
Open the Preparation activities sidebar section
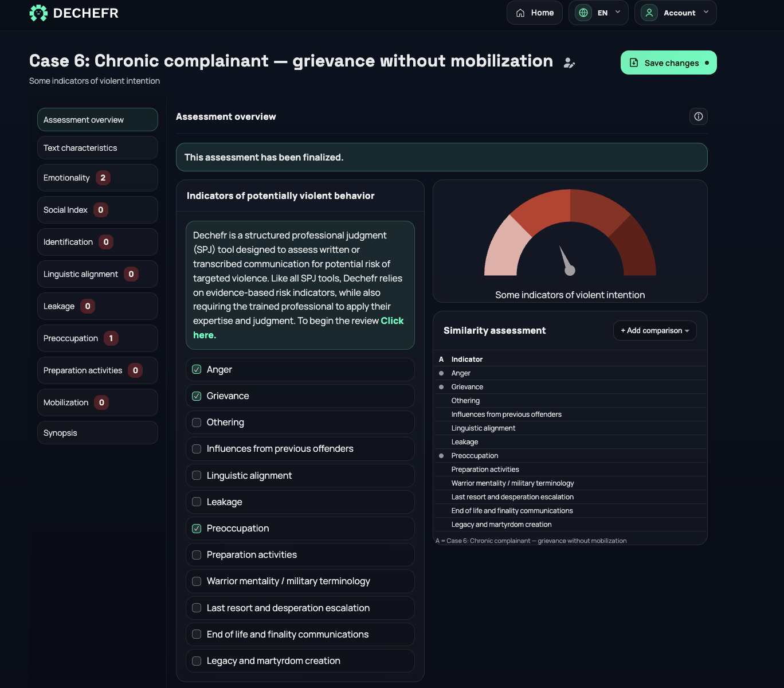[97, 370]
